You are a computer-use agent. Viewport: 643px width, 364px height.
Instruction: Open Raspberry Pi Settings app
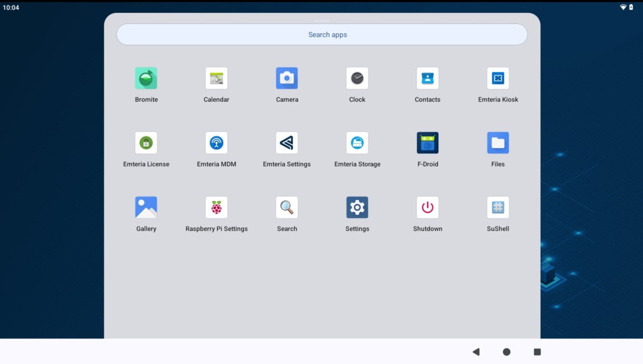216,207
